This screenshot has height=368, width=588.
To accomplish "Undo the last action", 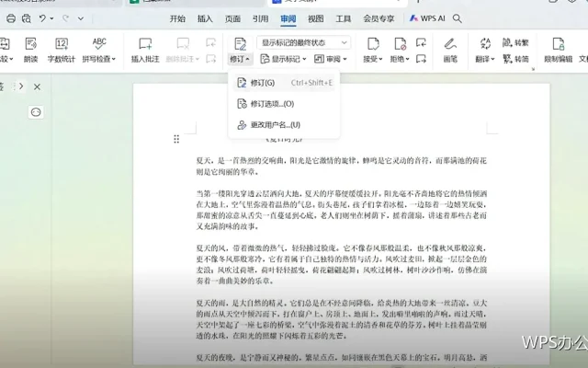I will 42,18.
